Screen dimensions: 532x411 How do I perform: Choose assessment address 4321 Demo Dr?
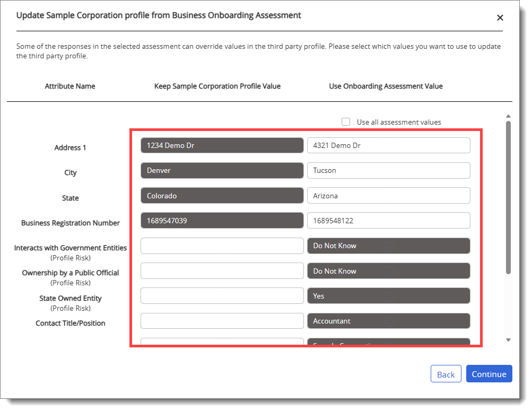point(388,145)
